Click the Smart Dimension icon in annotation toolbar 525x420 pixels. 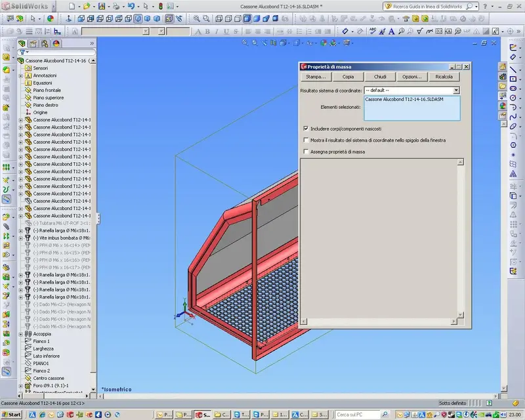(x=345, y=31)
